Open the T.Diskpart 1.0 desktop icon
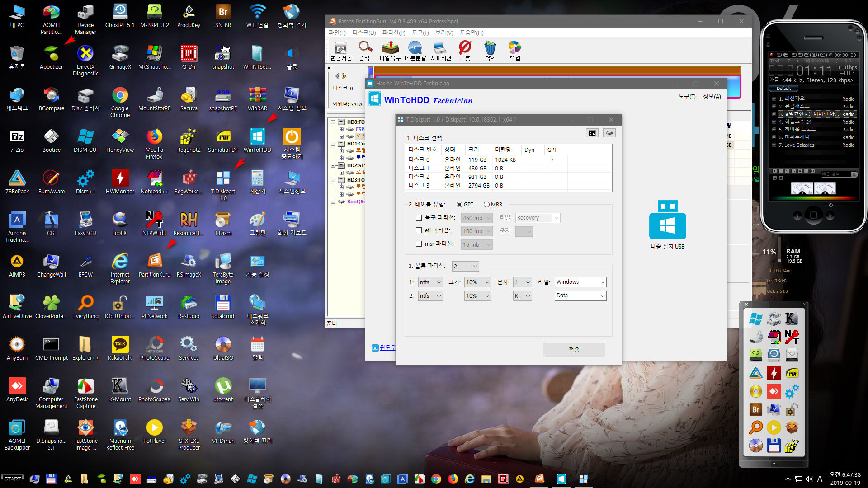The width and height of the screenshot is (868, 488). pyautogui.click(x=223, y=185)
